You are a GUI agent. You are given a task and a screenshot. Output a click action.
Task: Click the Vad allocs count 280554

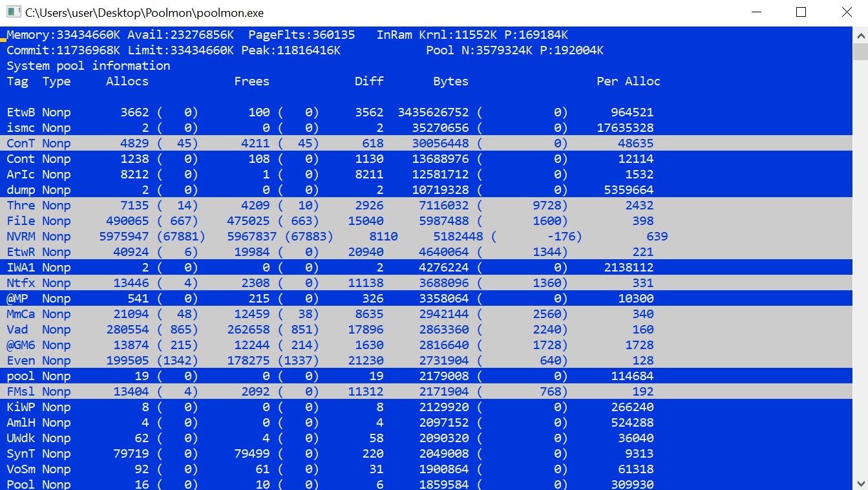(x=127, y=330)
